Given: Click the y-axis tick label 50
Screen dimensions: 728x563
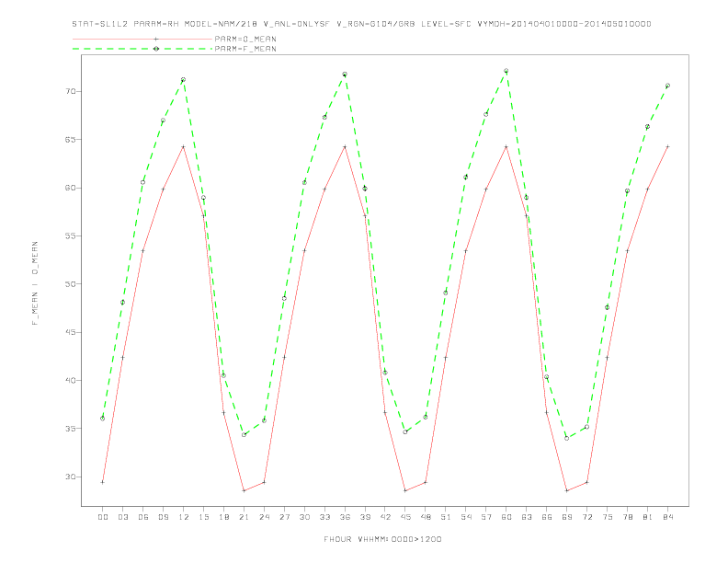Looking at the screenshot, I should coord(70,284).
